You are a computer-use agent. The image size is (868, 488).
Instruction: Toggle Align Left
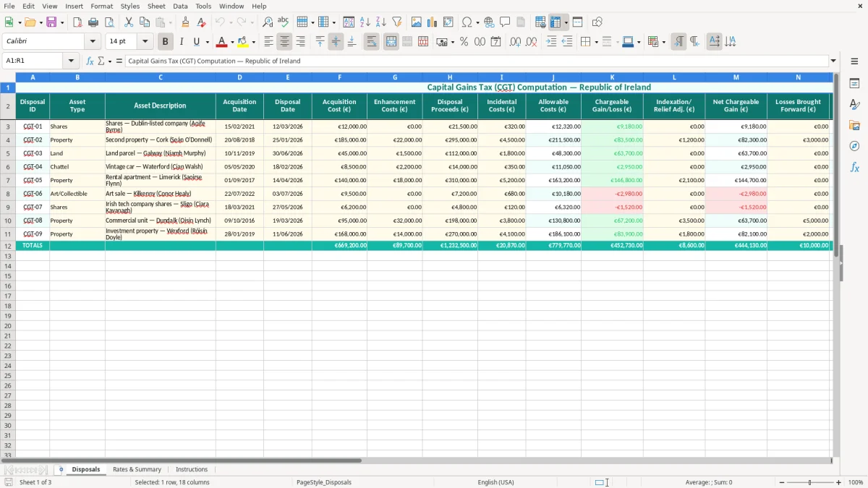tap(268, 42)
